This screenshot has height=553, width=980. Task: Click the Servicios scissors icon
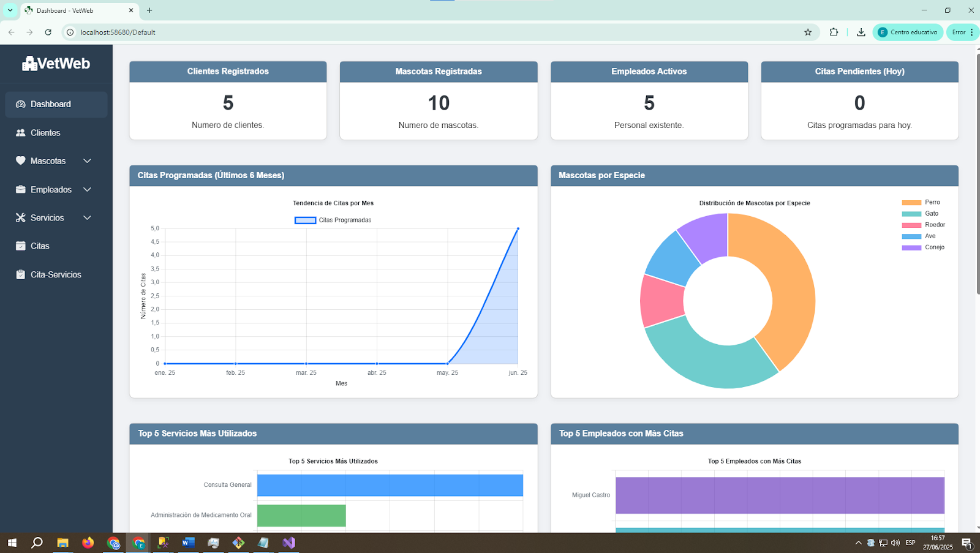21,218
